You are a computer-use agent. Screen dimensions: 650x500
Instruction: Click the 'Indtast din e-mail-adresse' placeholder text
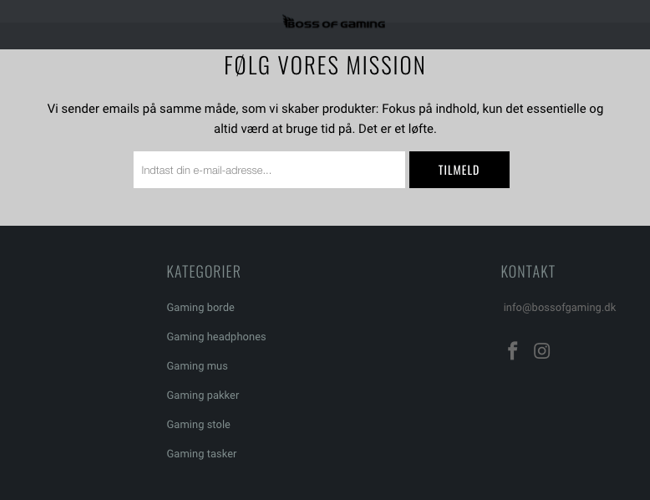click(x=206, y=170)
